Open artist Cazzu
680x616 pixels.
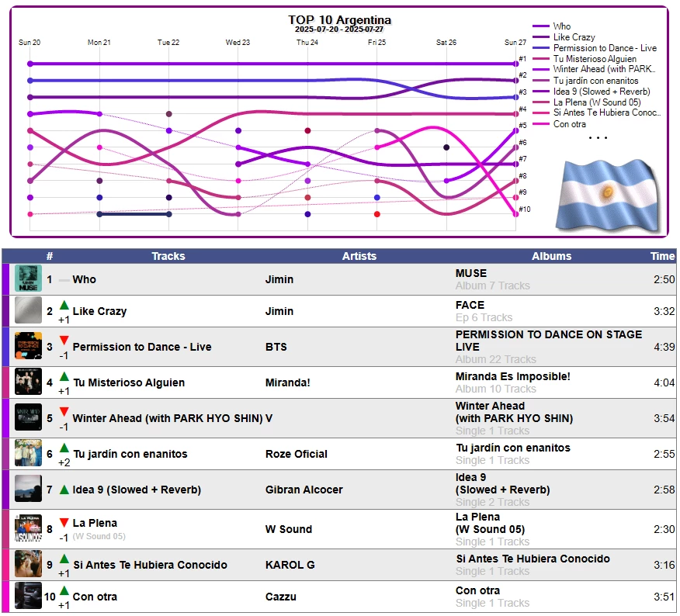pos(280,597)
